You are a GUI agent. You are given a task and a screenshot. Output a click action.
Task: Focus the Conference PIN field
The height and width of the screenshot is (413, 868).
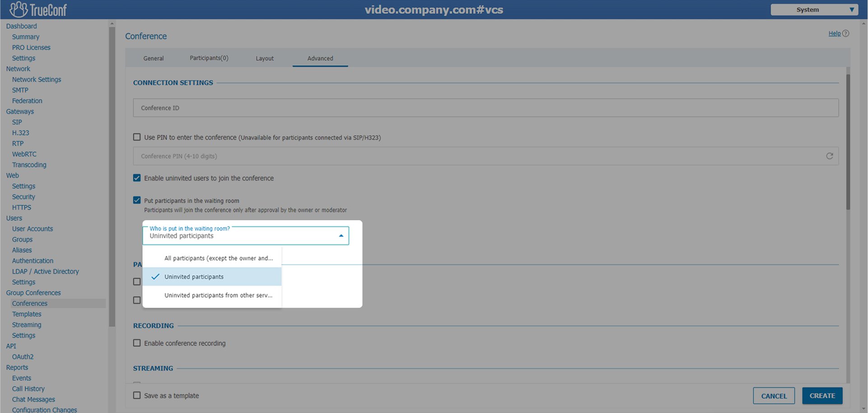click(486, 156)
